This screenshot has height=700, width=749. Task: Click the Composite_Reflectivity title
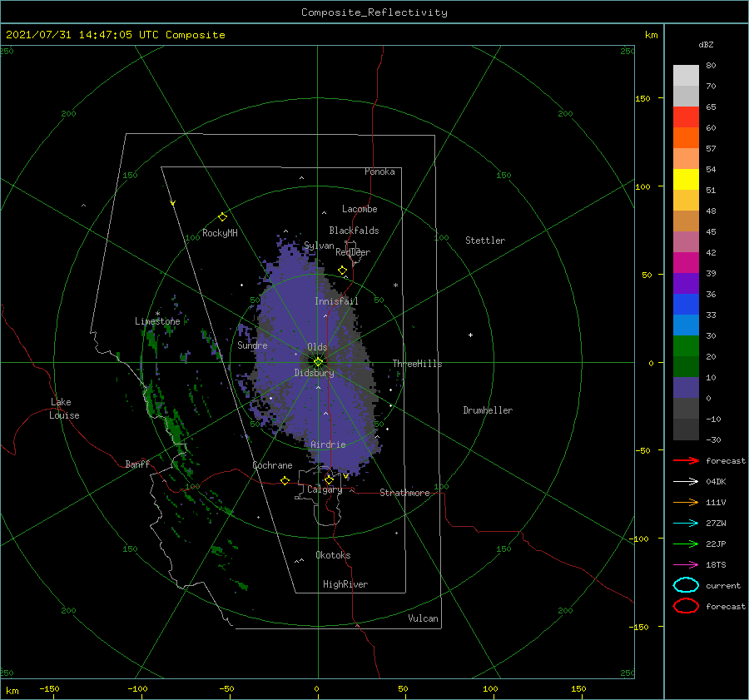374,12
